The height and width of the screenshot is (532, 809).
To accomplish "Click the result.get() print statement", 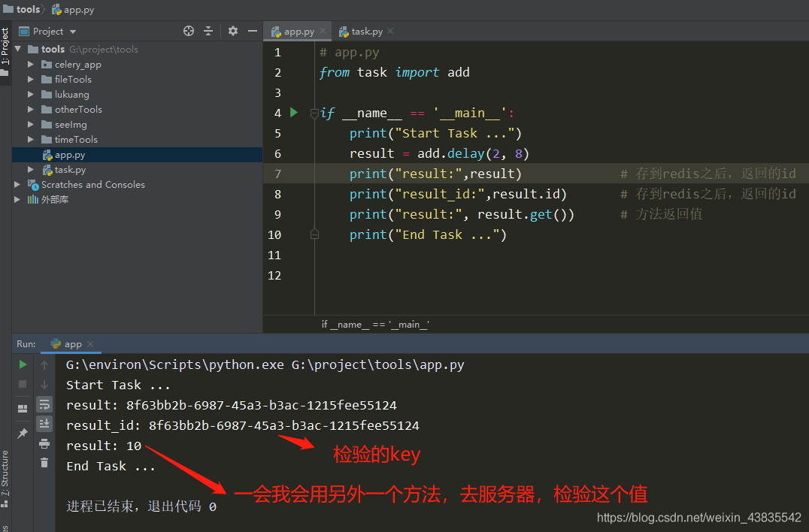I will pyautogui.click(x=462, y=214).
